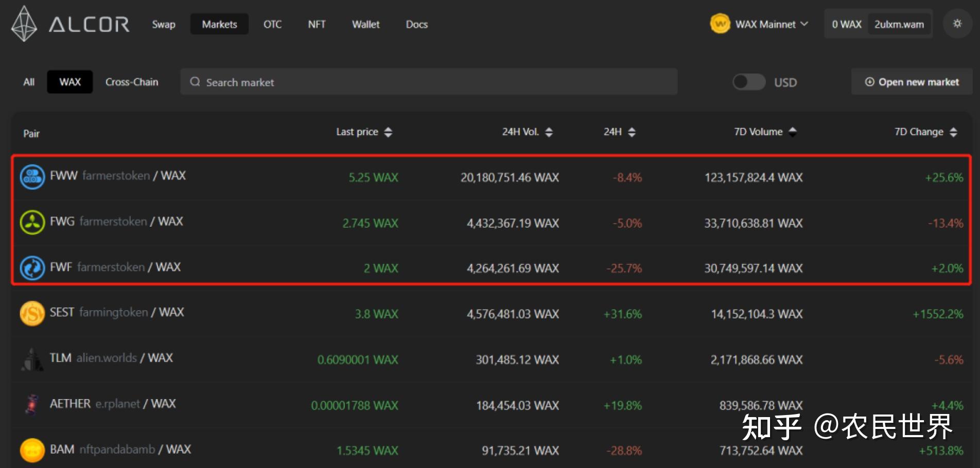Click Open new market button

pyautogui.click(x=912, y=82)
